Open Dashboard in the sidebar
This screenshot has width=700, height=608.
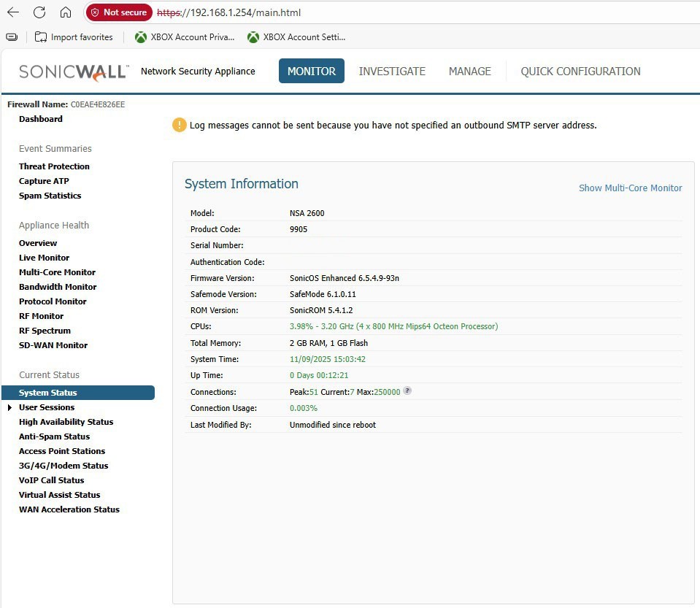coord(41,119)
